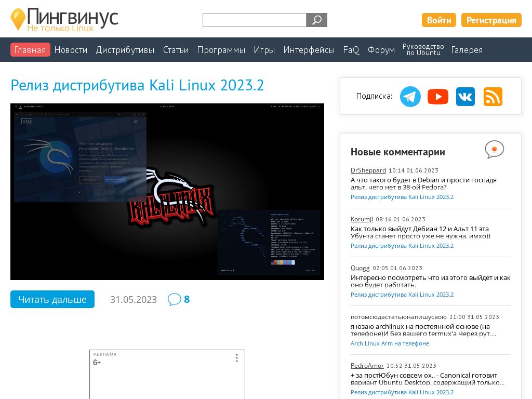This screenshot has width=532, height=399.
Task: Open Kali Linux link under PedroAmor's comment
Action: pyautogui.click(x=402, y=393)
